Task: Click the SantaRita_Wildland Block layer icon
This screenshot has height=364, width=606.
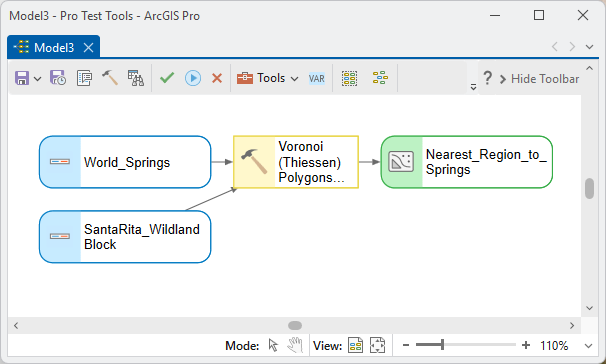Action: (60, 236)
